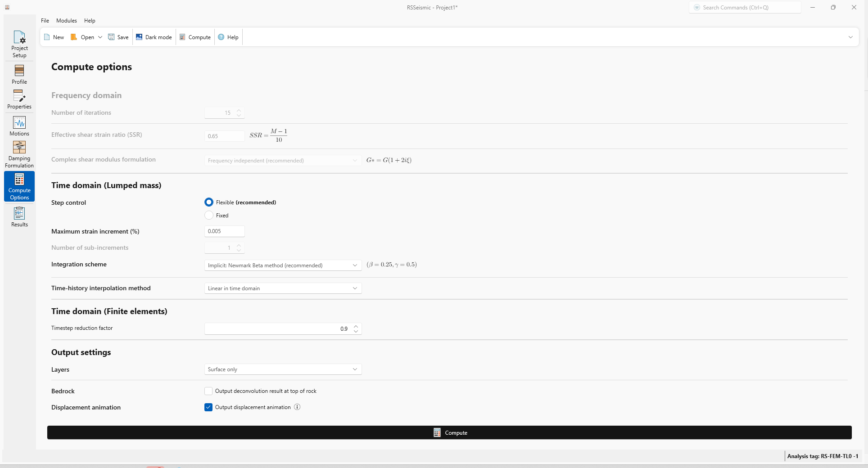Viewport: 868px width, 468px height.
Task: Toggle Dark mode from the toolbar
Action: pyautogui.click(x=154, y=37)
